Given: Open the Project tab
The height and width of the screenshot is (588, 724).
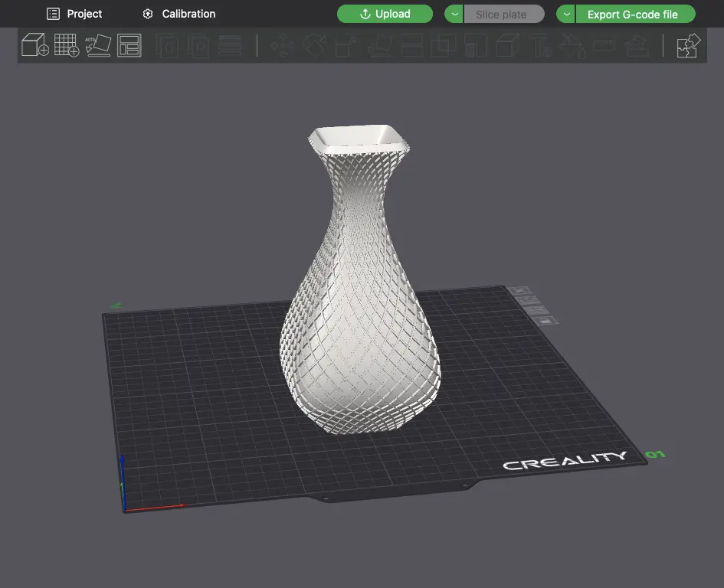Looking at the screenshot, I should [74, 14].
